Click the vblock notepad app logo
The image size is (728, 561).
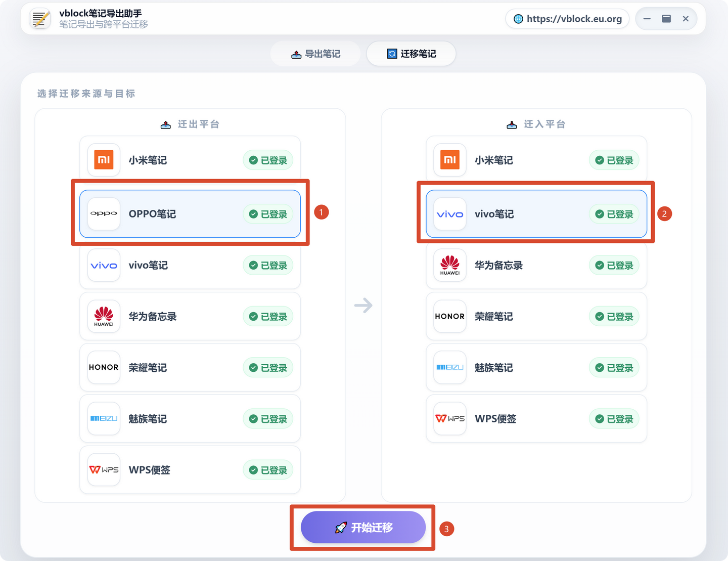(40, 19)
